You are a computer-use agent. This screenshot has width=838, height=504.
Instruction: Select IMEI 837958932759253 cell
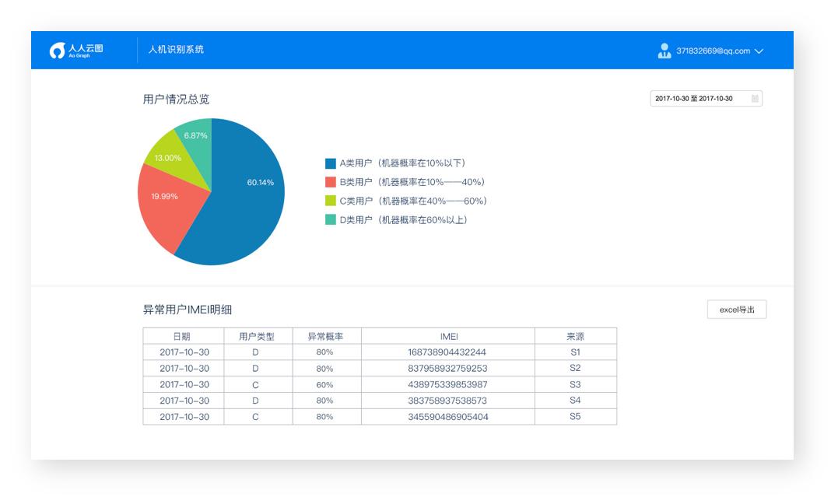[448, 368]
